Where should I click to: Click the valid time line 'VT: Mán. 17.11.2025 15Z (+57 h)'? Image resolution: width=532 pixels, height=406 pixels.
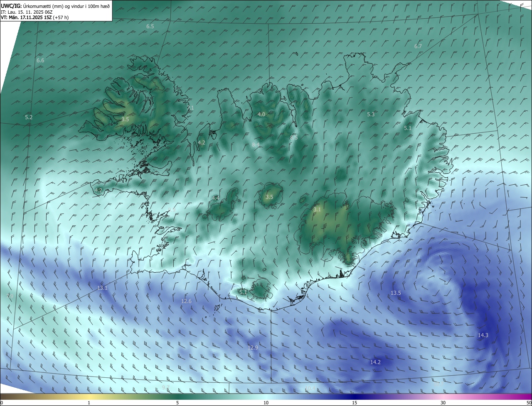34,17
